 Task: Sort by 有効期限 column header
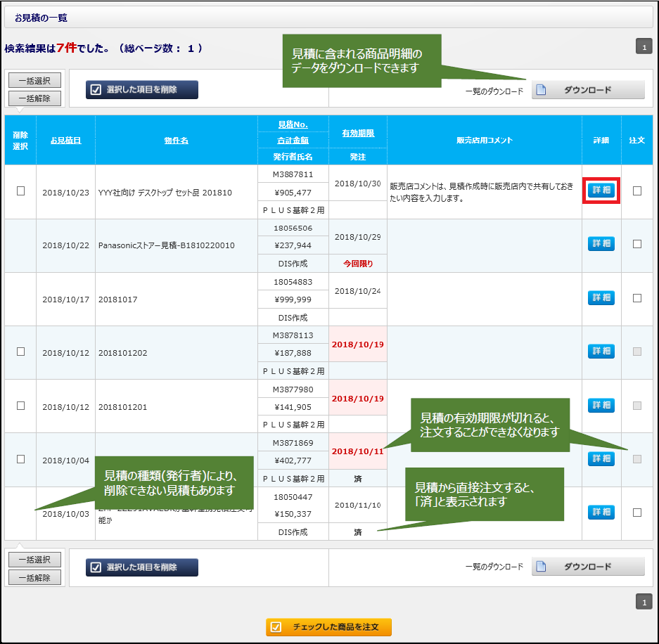click(x=358, y=133)
